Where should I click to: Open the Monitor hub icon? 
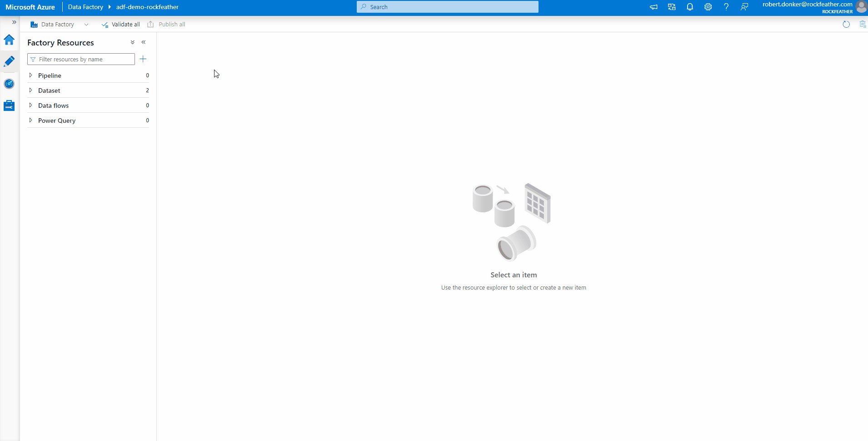pos(9,84)
